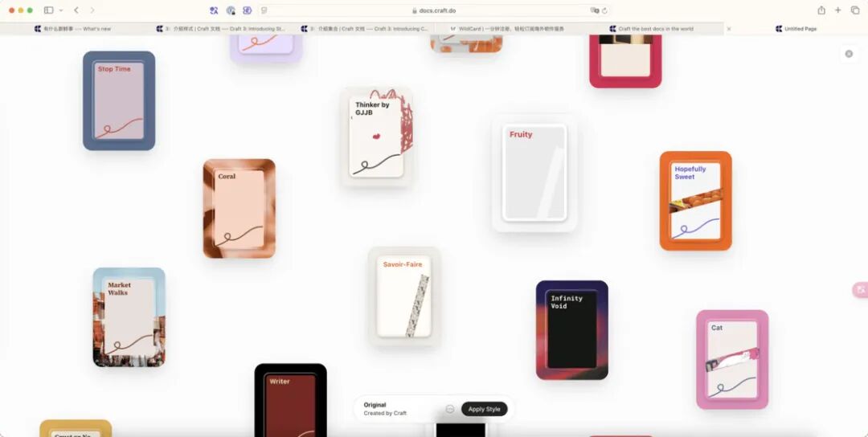The height and width of the screenshot is (437, 868).
Task: Focus the docs.craft.do address field
Action: tap(435, 10)
